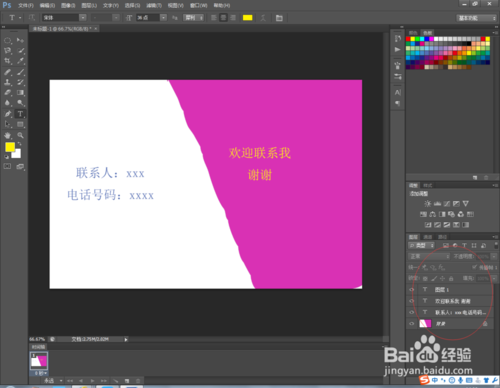Select the Rectangle shape tool

pos(20,124)
